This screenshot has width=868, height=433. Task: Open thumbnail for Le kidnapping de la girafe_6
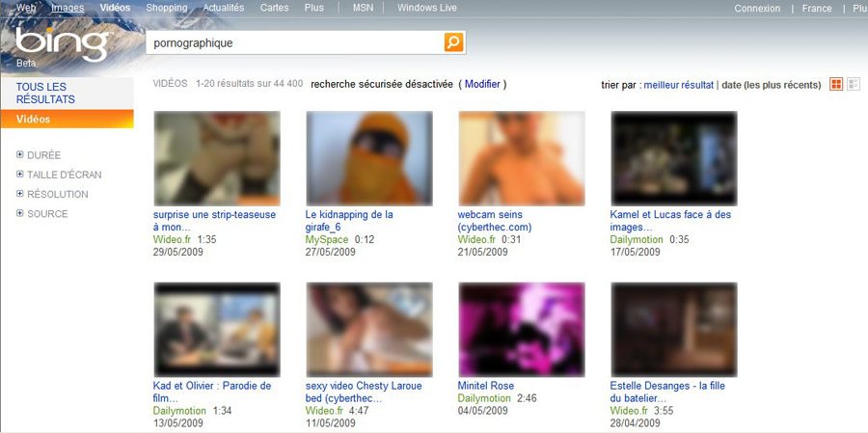pos(369,158)
